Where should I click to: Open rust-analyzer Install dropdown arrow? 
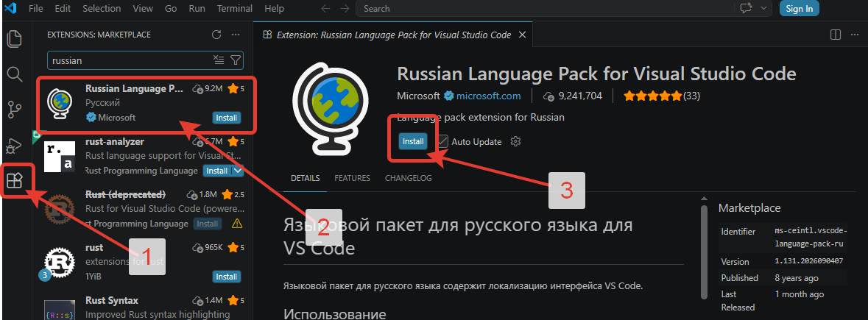(238, 171)
